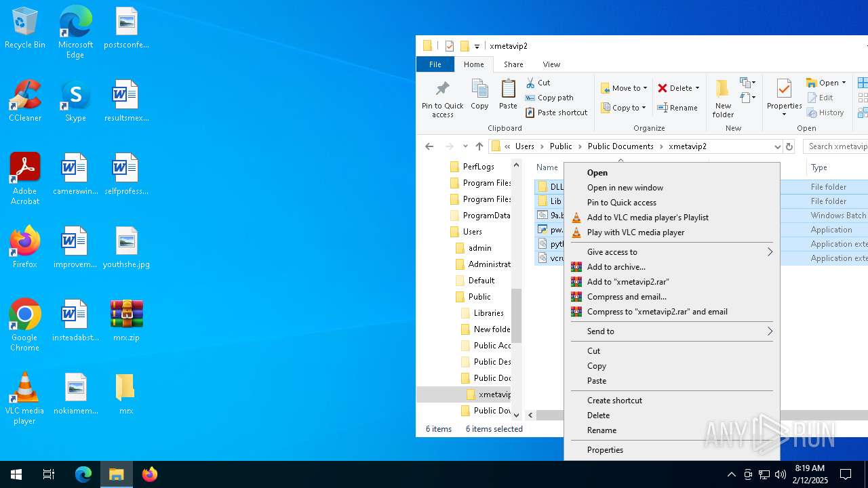868x488 pixels.
Task: Select mrx folder on desktop
Action: tap(126, 394)
